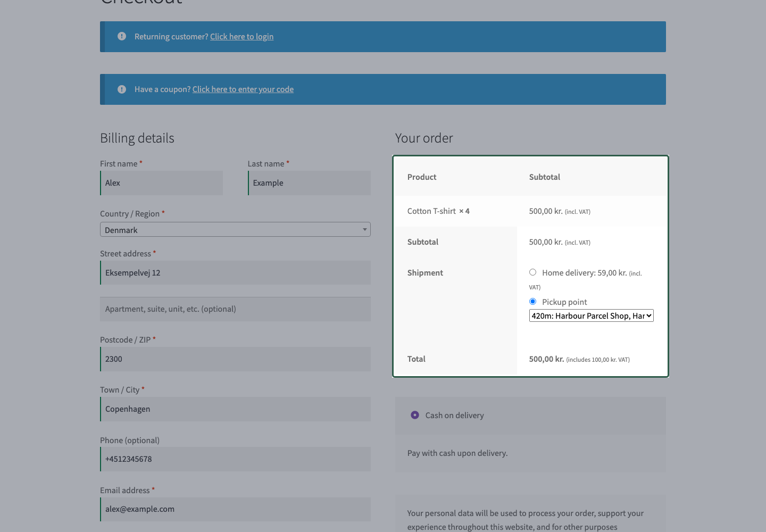Click into the Street address field
This screenshot has height=532, width=766.
tap(235, 272)
